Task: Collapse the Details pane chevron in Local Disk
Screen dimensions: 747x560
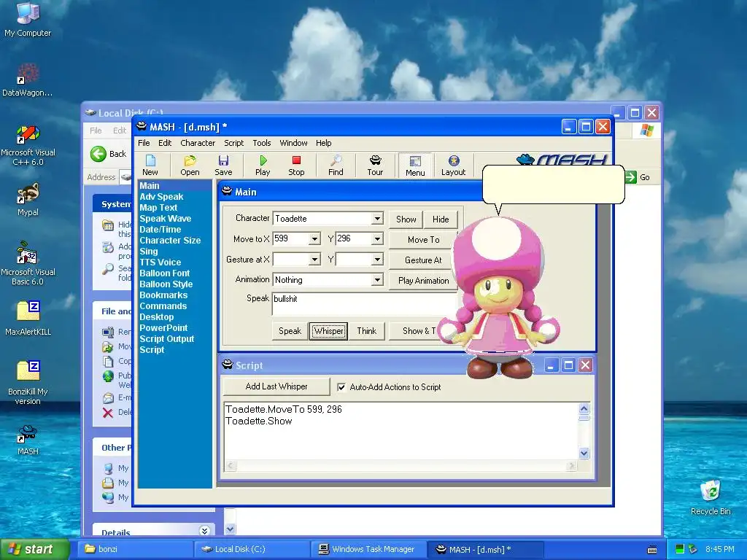Action: tap(205, 531)
